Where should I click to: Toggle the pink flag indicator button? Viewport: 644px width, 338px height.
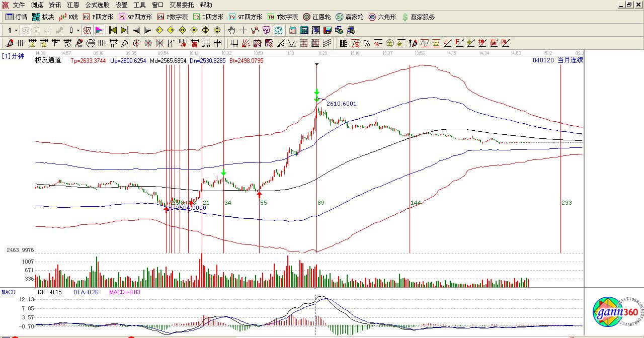coord(99,30)
